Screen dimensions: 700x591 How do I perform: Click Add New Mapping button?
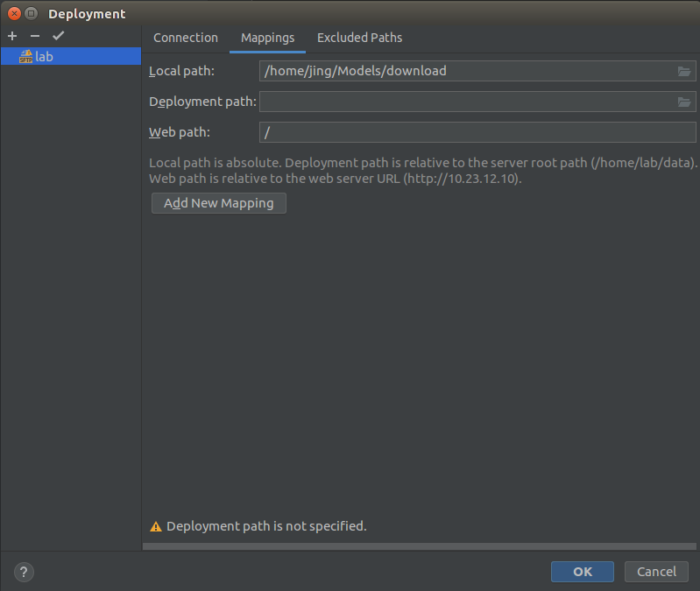tap(219, 203)
